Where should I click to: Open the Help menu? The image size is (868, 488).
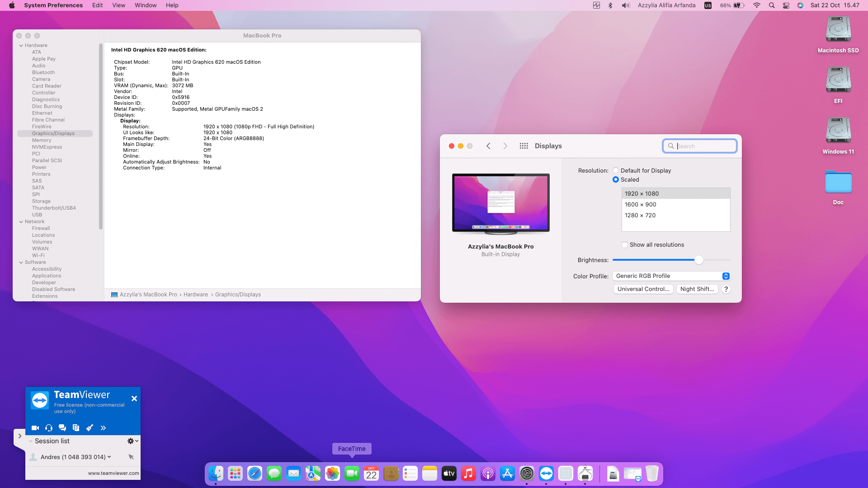172,5
